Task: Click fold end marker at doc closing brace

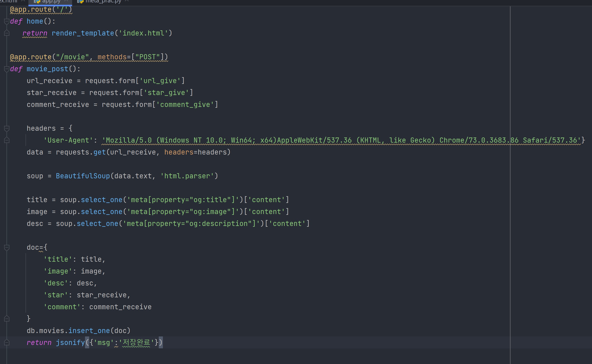Action: coord(7,319)
